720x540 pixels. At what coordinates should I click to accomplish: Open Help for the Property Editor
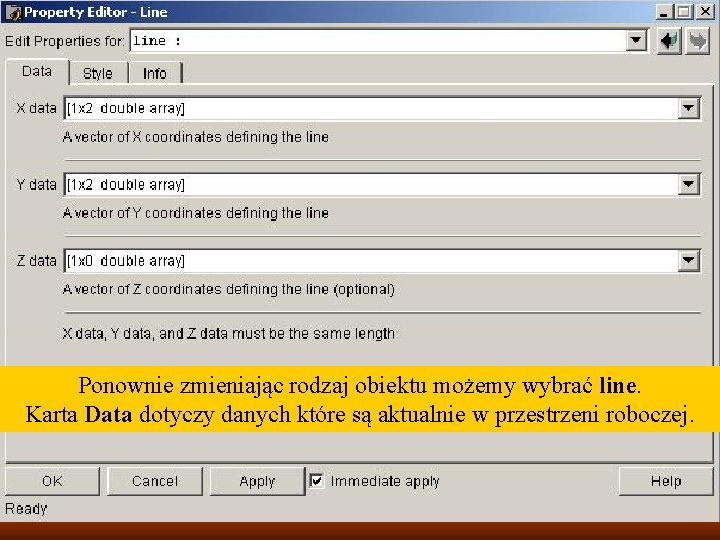(666, 481)
